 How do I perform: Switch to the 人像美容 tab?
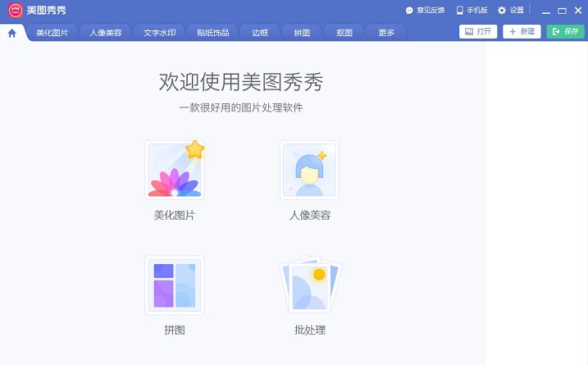105,33
